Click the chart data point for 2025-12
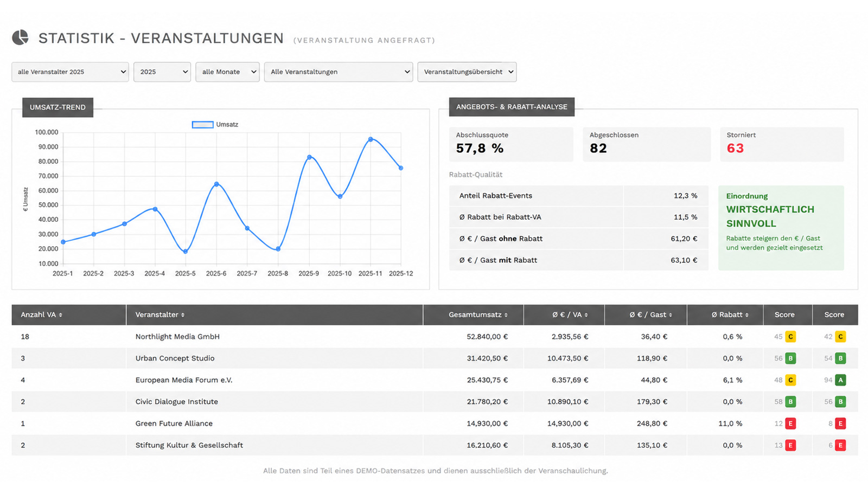Image resolution: width=868 pixels, height=488 pixels. (x=401, y=168)
